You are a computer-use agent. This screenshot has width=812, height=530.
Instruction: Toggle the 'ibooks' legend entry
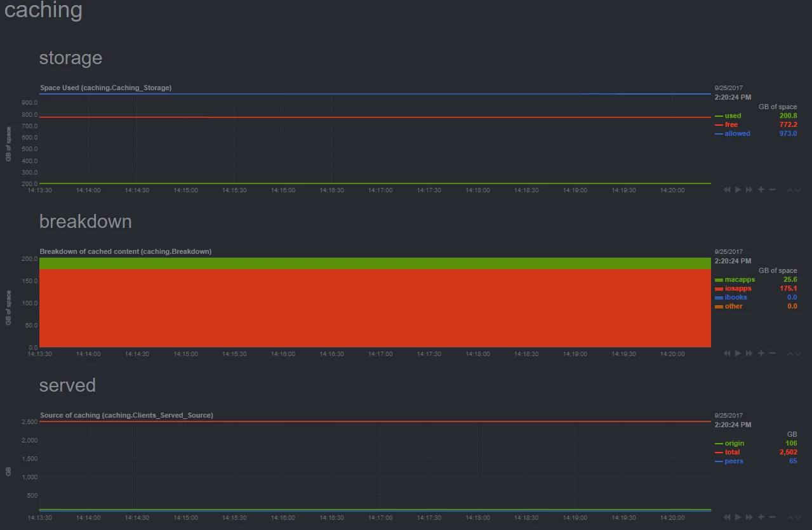[736, 298]
